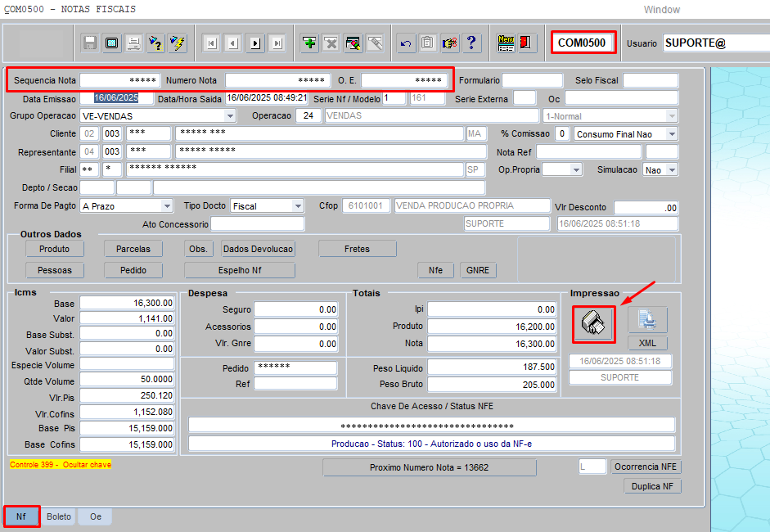This screenshot has height=532, width=770.
Task: Expand the Tipo Docto Fiscal dropdown
Action: tap(298, 206)
